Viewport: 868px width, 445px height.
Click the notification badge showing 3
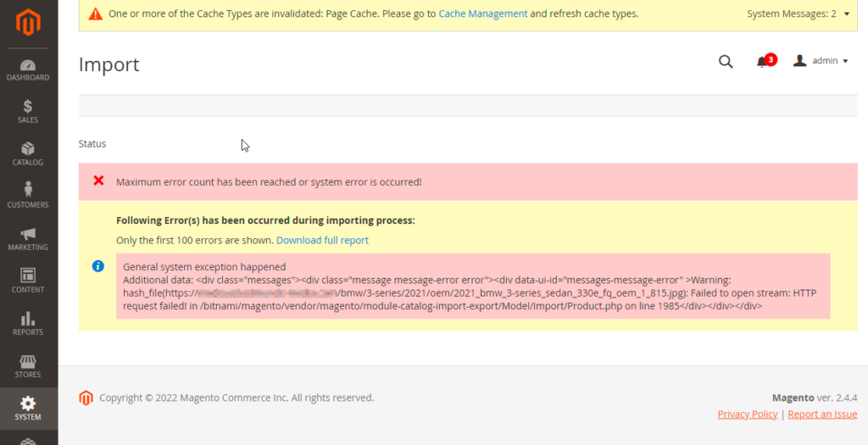click(x=771, y=59)
